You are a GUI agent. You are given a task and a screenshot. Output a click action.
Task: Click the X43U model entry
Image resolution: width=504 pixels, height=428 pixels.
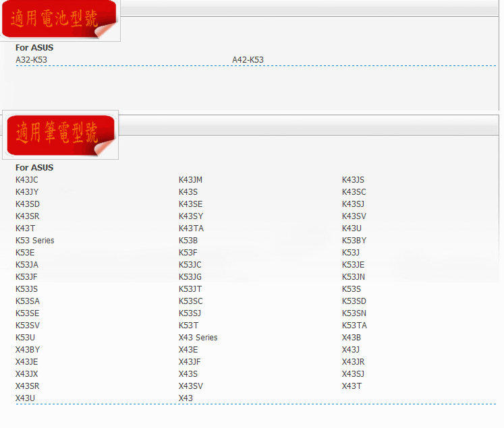coord(25,398)
